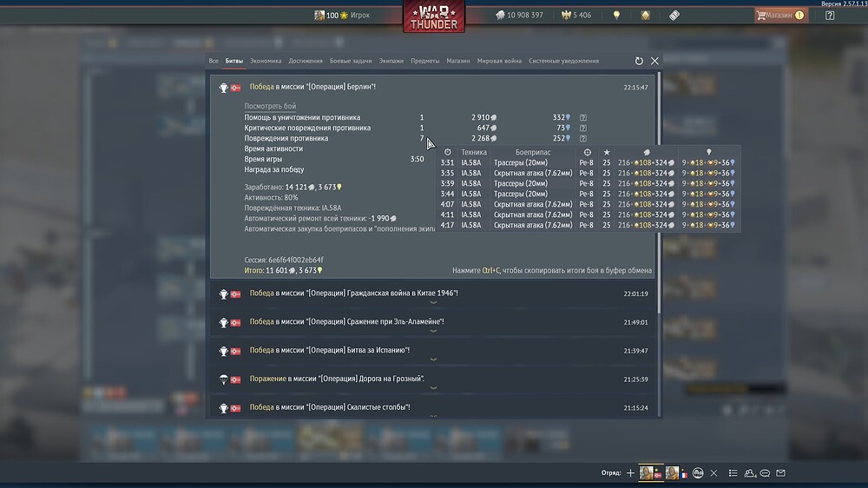Switch to the Все tab
Viewport: 868px width, 488px height.
[214, 61]
